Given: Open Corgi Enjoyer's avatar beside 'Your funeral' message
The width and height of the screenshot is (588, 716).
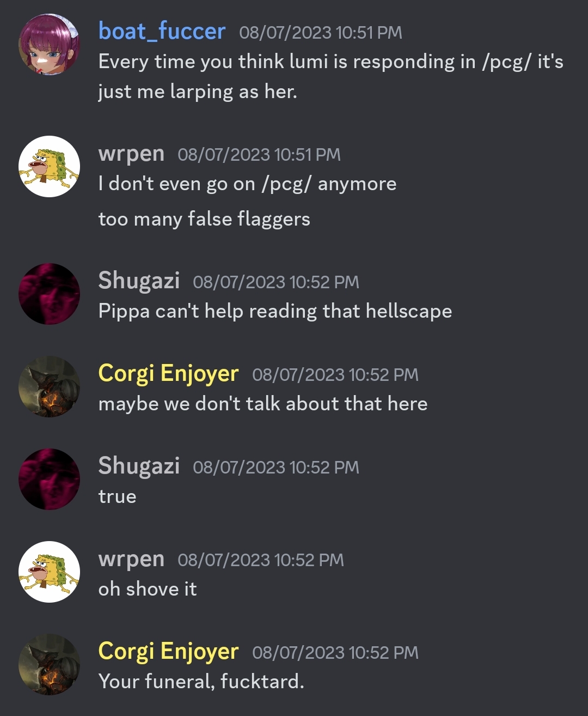Looking at the screenshot, I should [x=49, y=664].
